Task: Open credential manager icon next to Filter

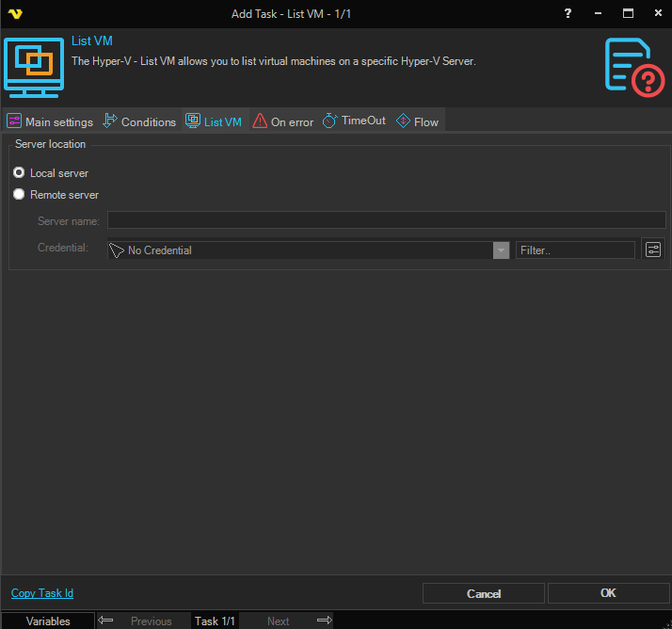Action: click(653, 250)
